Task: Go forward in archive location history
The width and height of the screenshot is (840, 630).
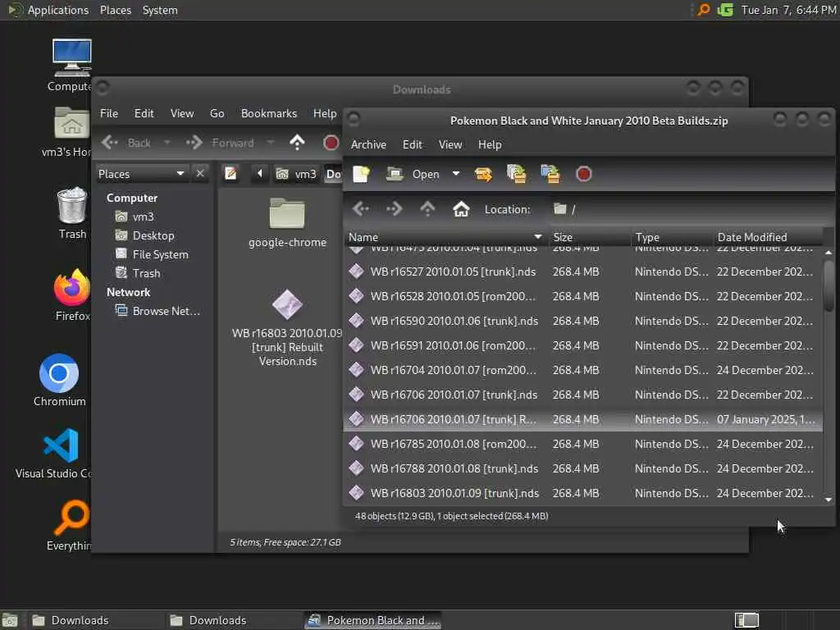Action: (x=395, y=209)
